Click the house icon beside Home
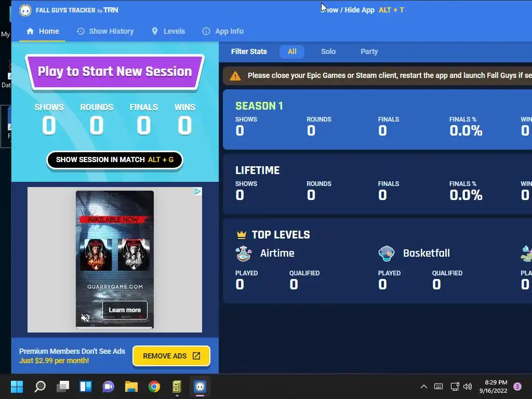 click(30, 31)
